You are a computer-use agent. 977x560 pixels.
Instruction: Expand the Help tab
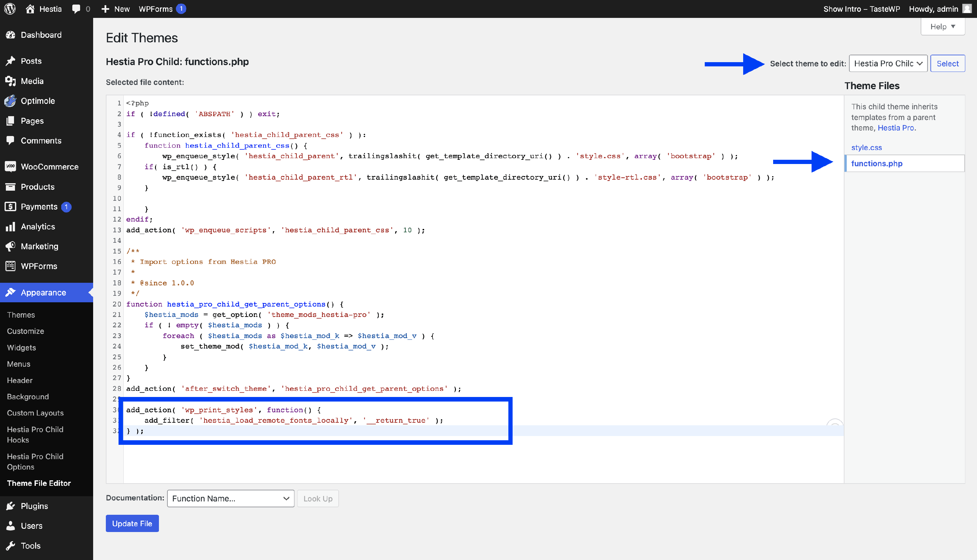coord(942,27)
